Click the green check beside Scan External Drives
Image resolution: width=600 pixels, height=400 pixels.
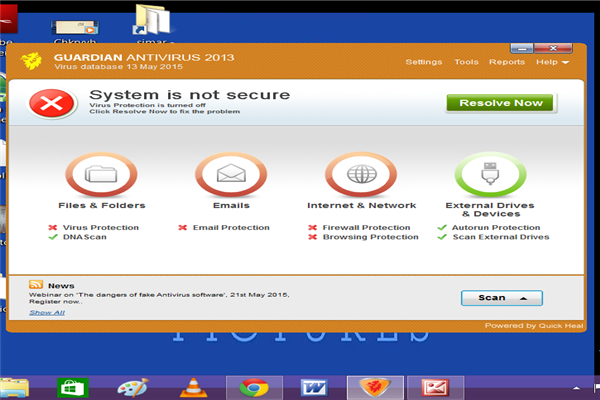pos(442,237)
